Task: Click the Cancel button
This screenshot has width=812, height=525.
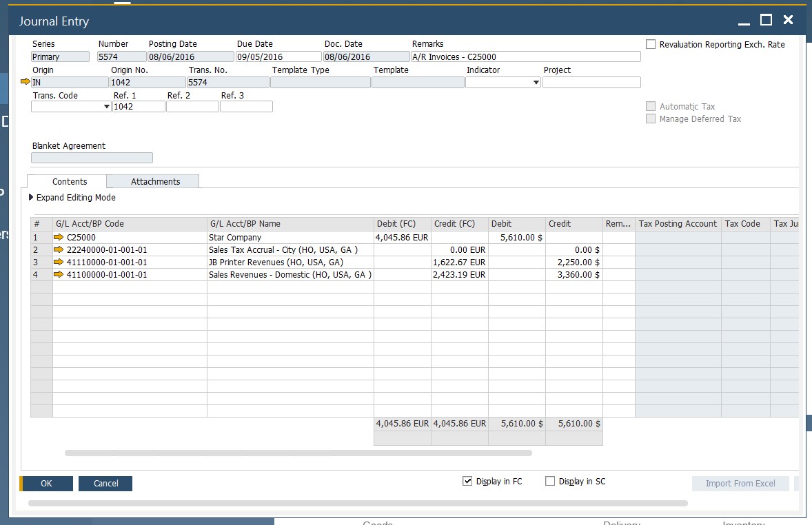Action: pos(105,484)
